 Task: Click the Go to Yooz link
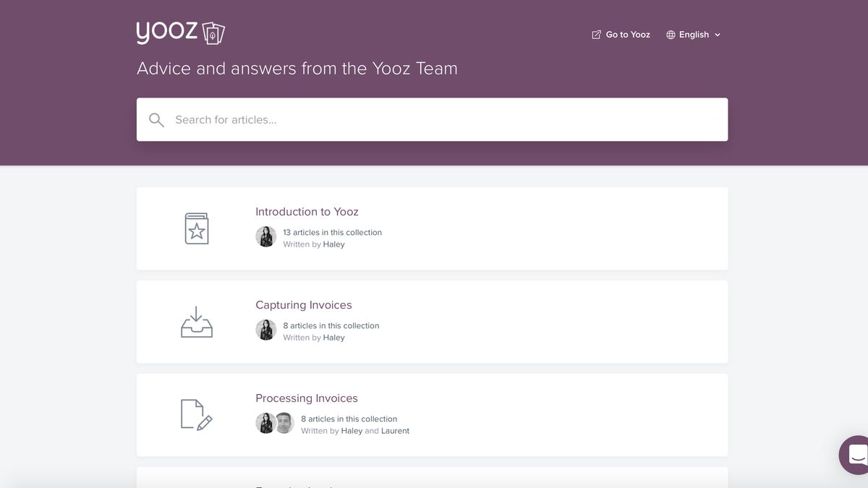(626, 34)
